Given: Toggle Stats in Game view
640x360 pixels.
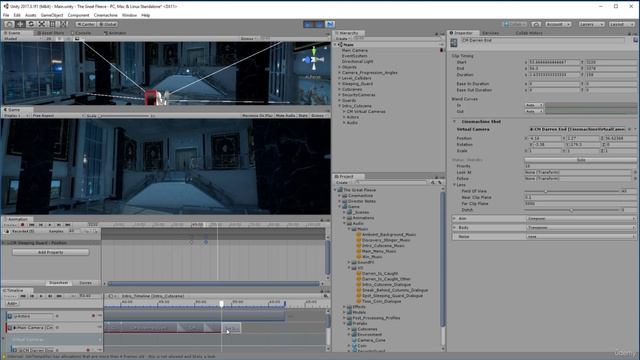Looking at the screenshot, I should (x=303, y=116).
